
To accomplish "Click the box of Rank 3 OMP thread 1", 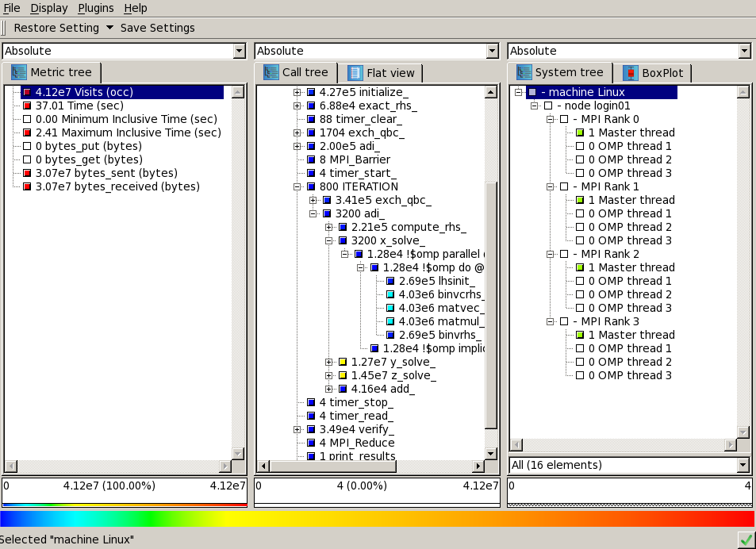I will (580, 348).
